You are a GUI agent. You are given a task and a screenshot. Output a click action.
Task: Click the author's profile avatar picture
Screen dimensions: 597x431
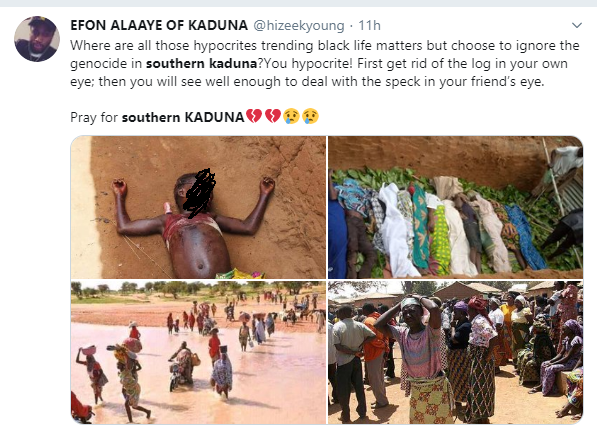point(37,39)
